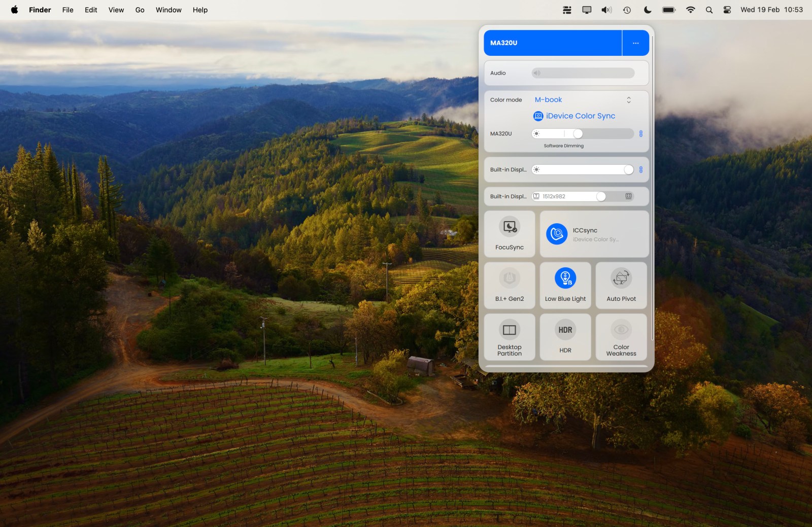812x527 pixels.
Task: Open the three-dot options next to MA320U
Action: pos(635,43)
